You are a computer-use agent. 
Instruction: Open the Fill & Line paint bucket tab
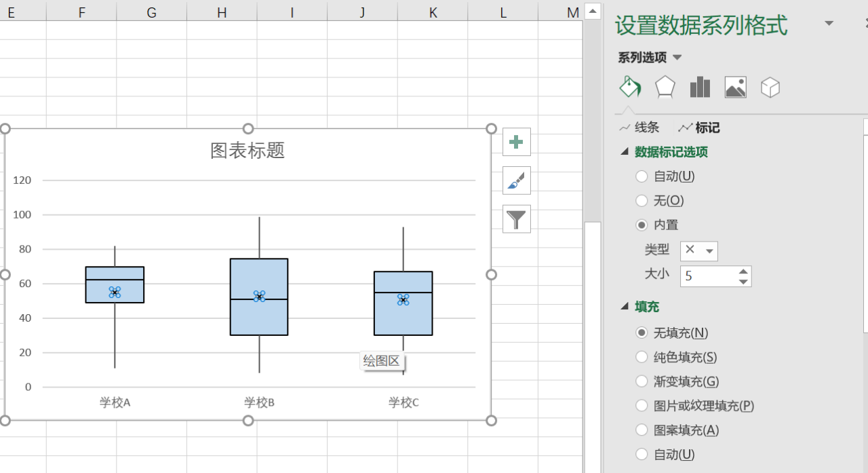coord(630,88)
